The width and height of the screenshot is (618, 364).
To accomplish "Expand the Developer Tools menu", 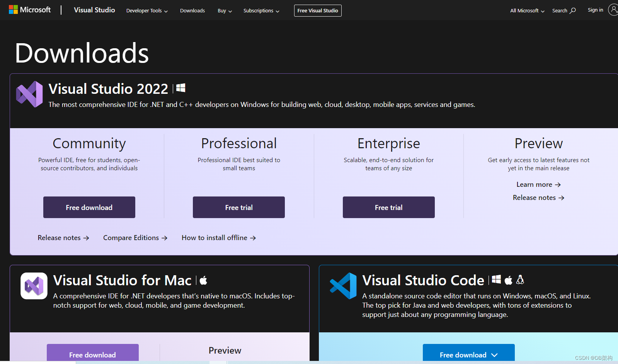I will point(147,11).
